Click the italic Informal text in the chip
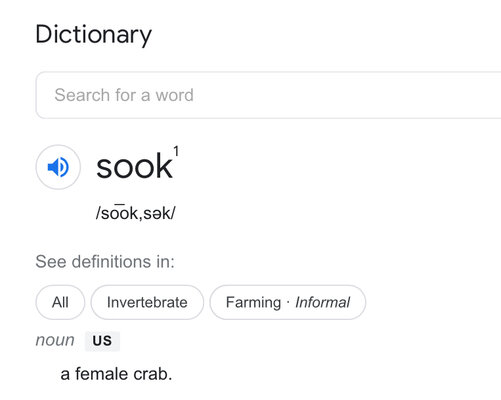Screen dimensions: 501x400 (322, 302)
